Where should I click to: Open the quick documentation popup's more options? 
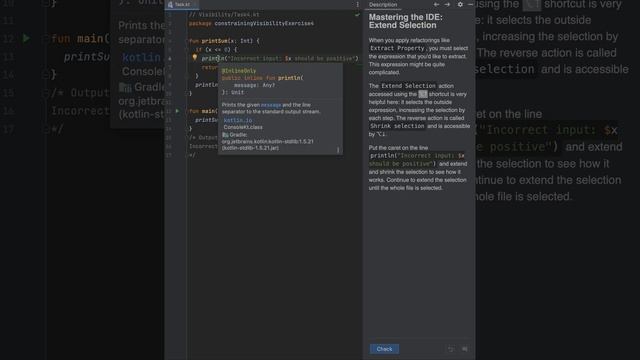click(338, 150)
